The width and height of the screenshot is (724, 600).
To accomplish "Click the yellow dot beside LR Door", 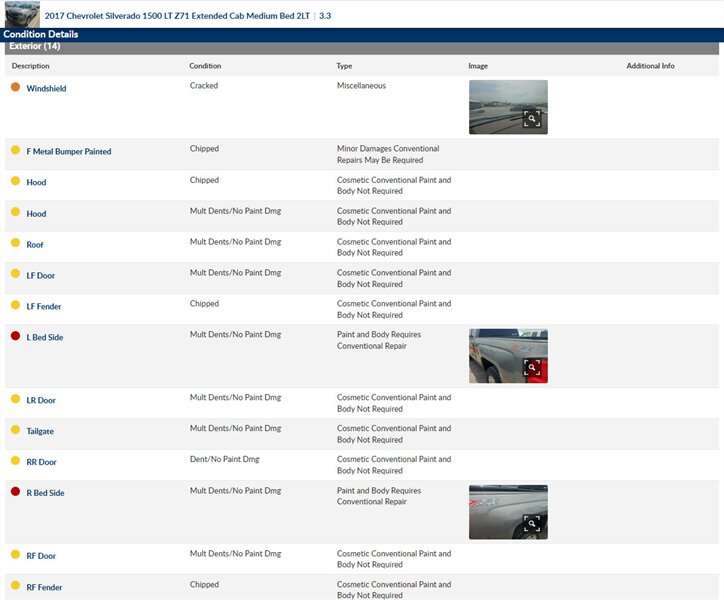I will click(15, 399).
